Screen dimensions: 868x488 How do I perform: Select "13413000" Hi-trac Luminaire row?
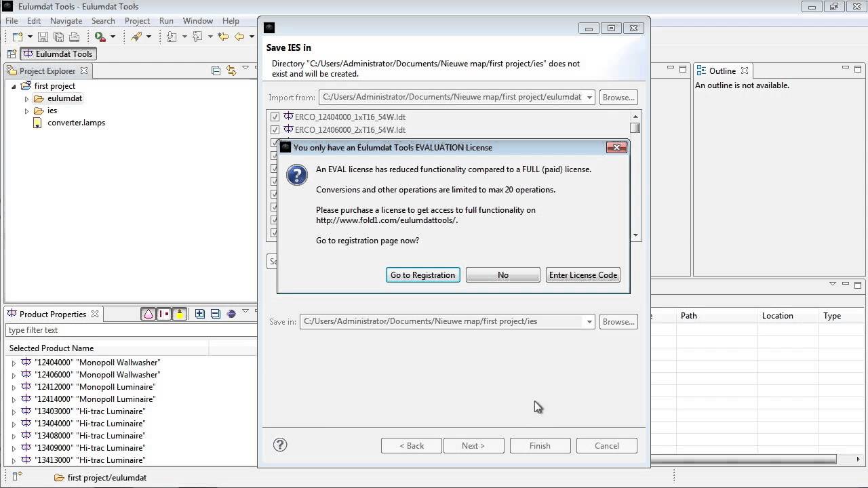coord(90,460)
